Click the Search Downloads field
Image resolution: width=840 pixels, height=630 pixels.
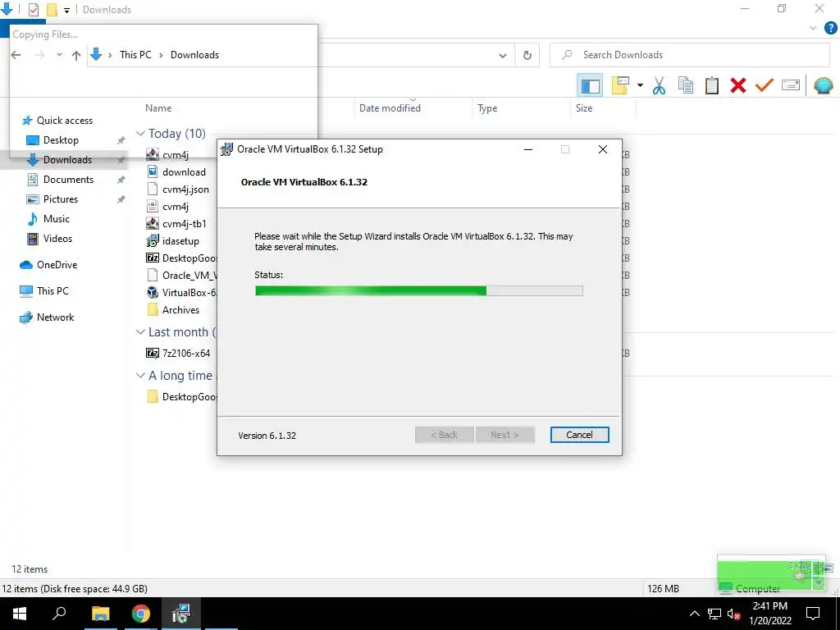coord(689,55)
